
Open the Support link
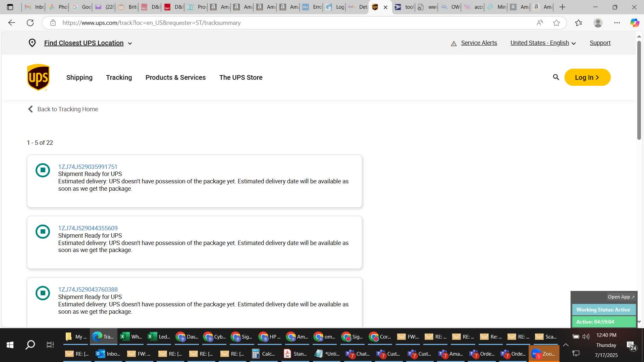600,43
